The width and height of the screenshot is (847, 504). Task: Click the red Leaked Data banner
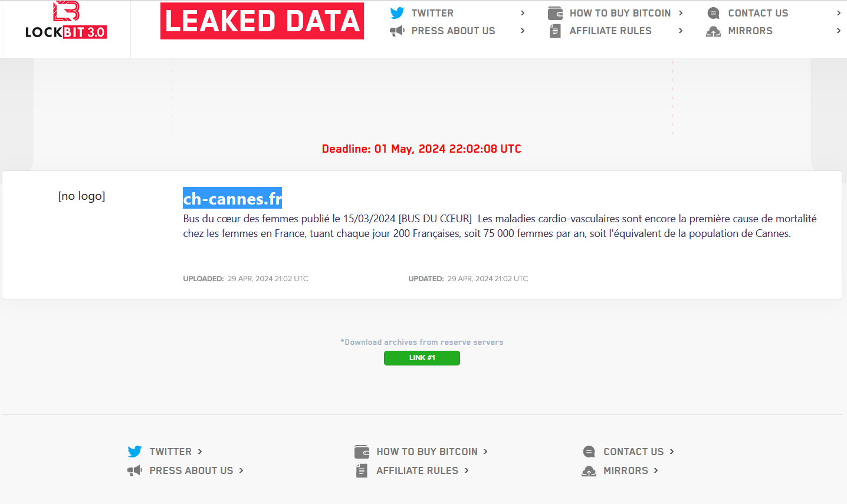tap(262, 21)
